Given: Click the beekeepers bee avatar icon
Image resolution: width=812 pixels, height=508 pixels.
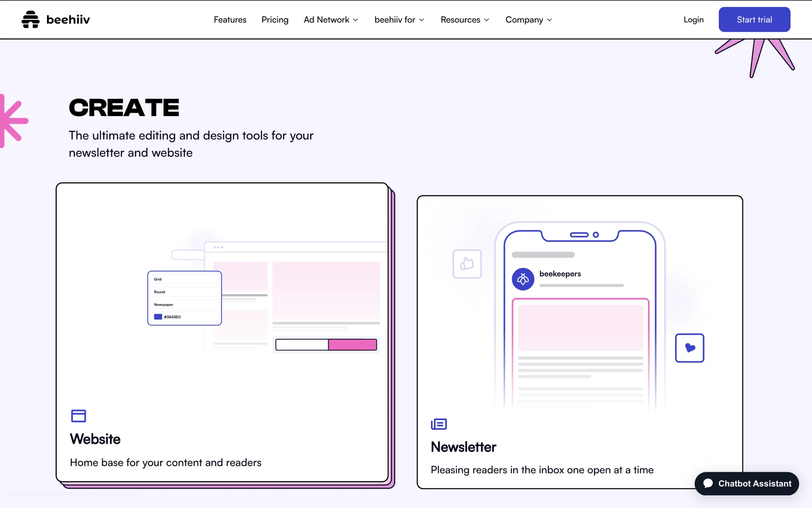Looking at the screenshot, I should pyautogui.click(x=523, y=279).
